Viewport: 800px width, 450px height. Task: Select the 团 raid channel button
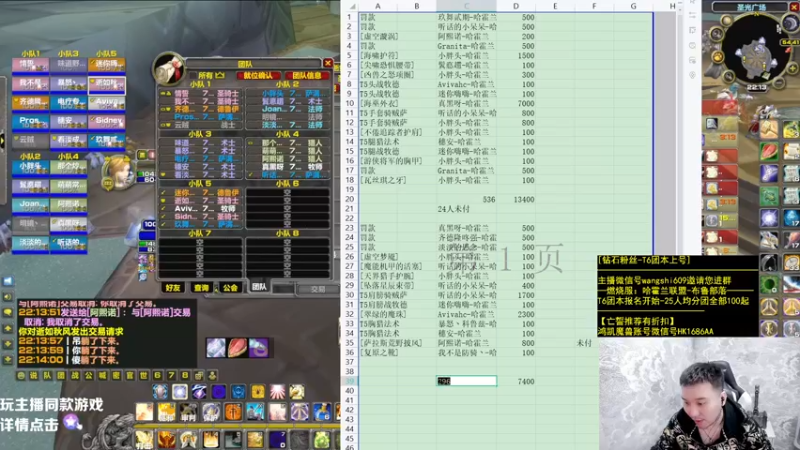pyautogui.click(x=61, y=376)
